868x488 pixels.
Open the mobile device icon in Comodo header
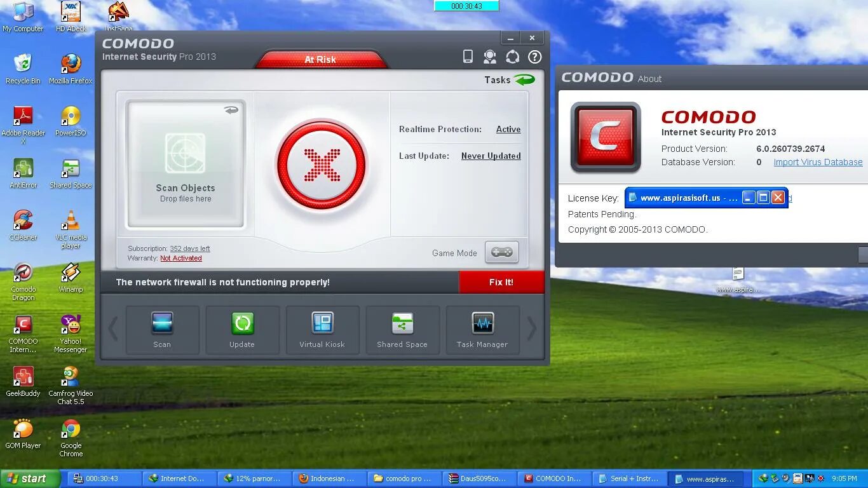(x=468, y=57)
